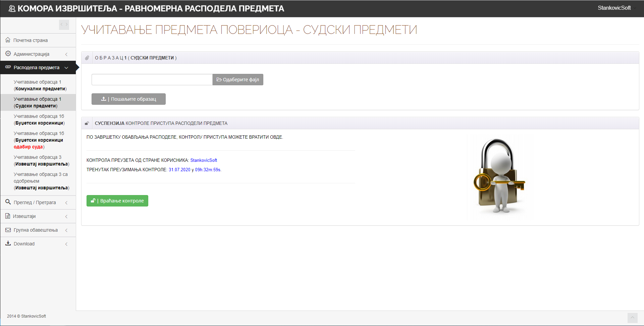Click the home icon beside Почетна страна
Viewport: 644px width, 326px height.
[8, 40]
